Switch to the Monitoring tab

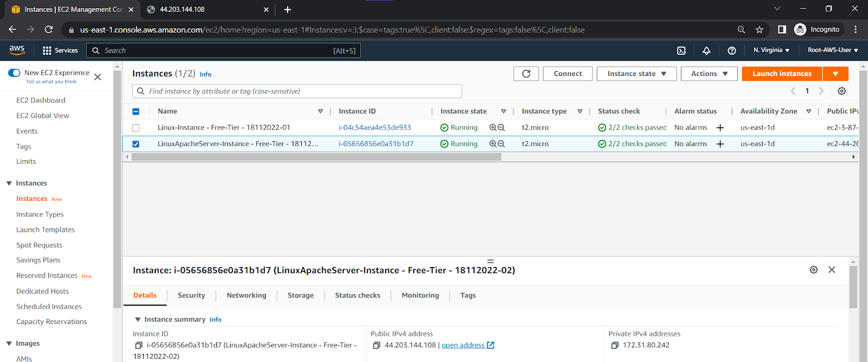click(420, 295)
